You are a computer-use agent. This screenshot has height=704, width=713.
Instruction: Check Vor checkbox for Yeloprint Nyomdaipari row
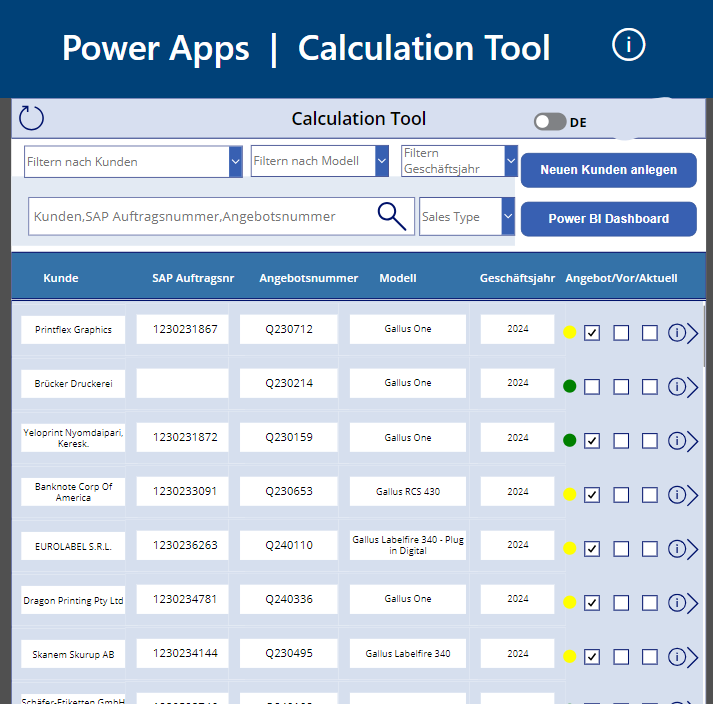[621, 441]
